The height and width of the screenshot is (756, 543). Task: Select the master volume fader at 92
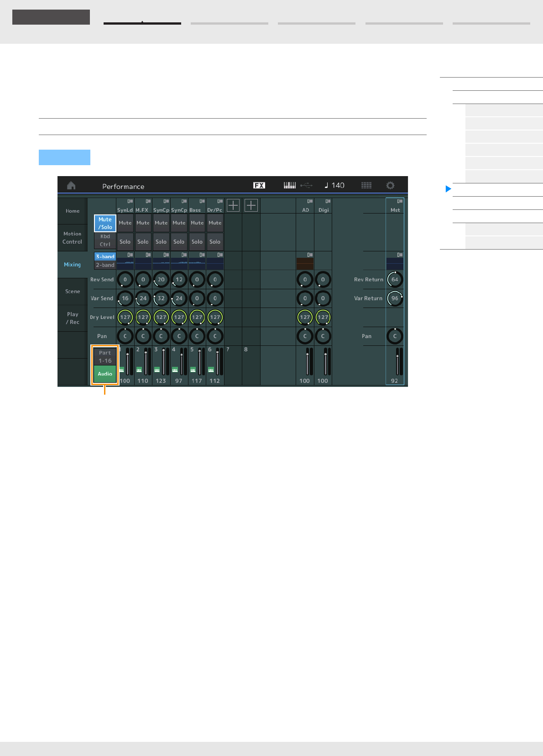[397, 361]
